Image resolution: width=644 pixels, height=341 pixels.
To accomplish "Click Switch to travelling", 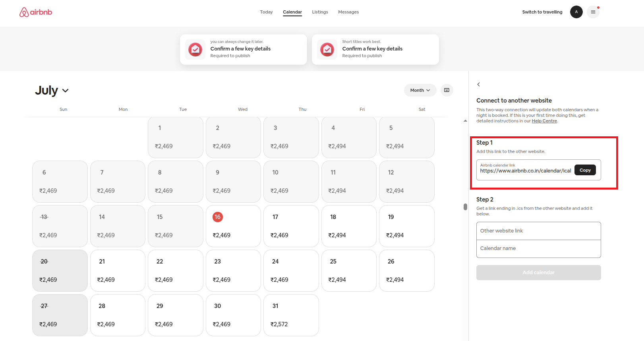I will tap(542, 12).
